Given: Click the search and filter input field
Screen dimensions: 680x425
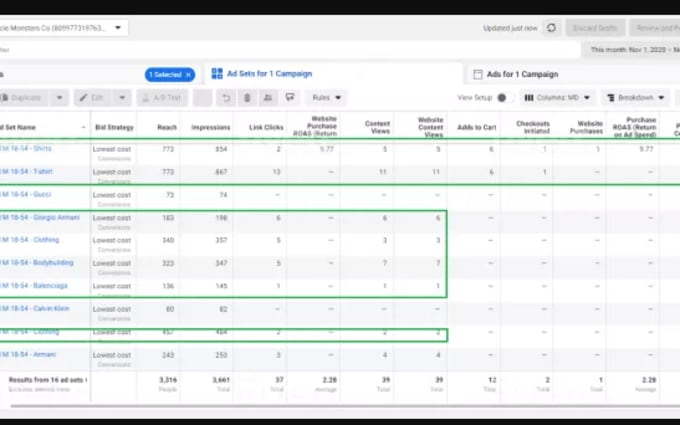Looking at the screenshot, I should coord(290,50).
